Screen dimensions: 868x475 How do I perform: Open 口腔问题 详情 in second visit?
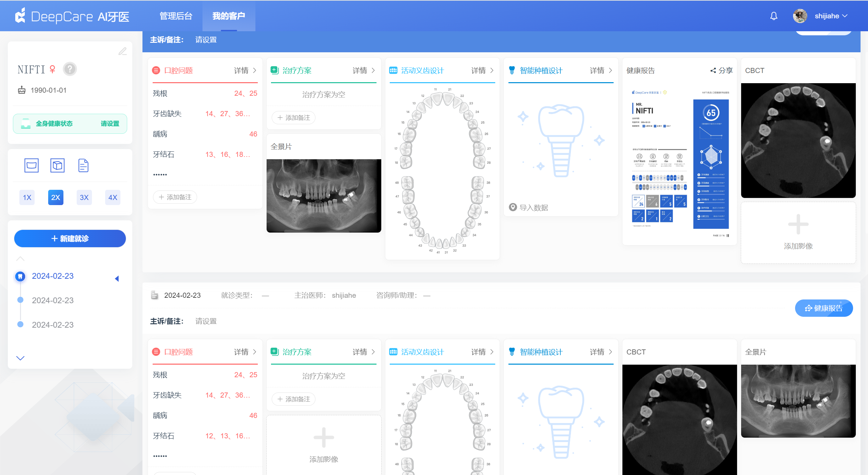point(245,352)
